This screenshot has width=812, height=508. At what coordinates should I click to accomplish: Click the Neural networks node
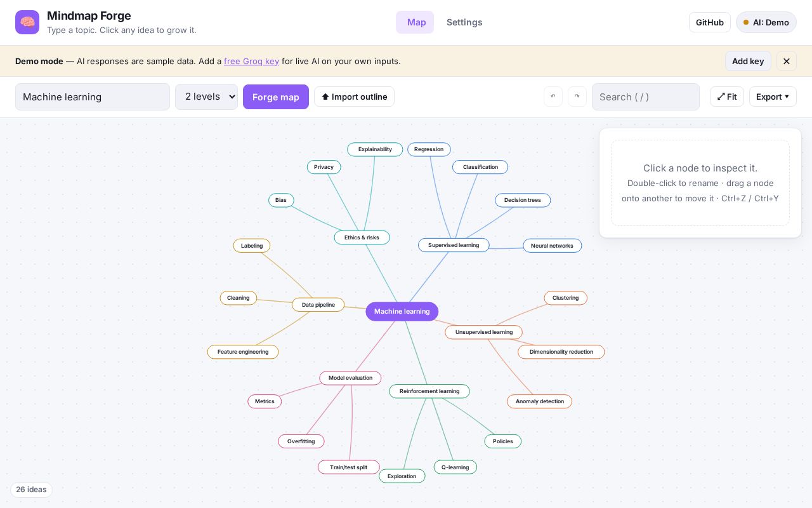coord(552,246)
